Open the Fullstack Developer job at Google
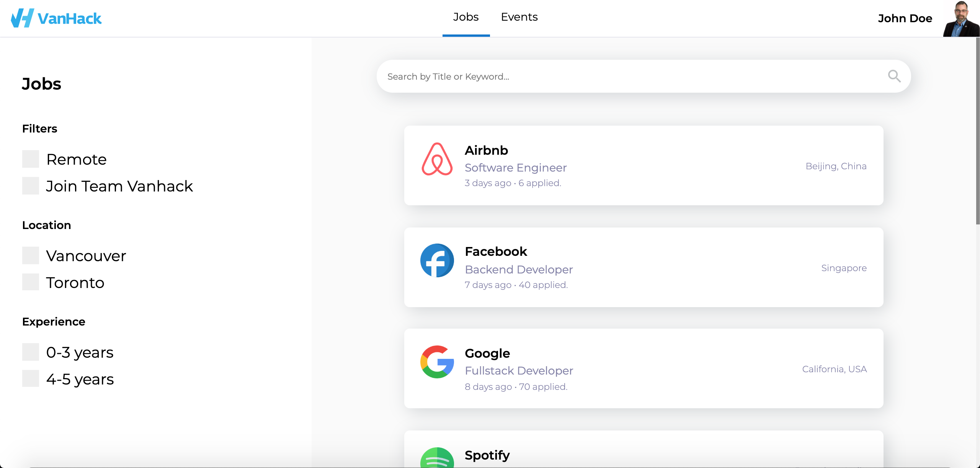Screen dimensions: 980x468 coord(519,371)
